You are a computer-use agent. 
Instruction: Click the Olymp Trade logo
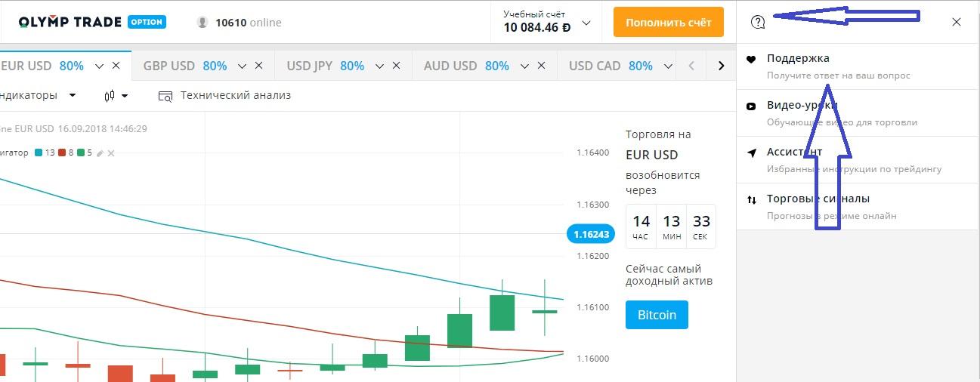[70, 22]
